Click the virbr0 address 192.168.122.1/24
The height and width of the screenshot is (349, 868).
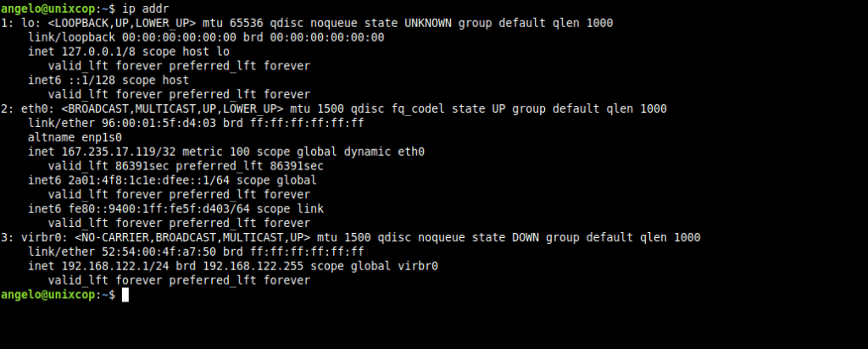coord(115,266)
